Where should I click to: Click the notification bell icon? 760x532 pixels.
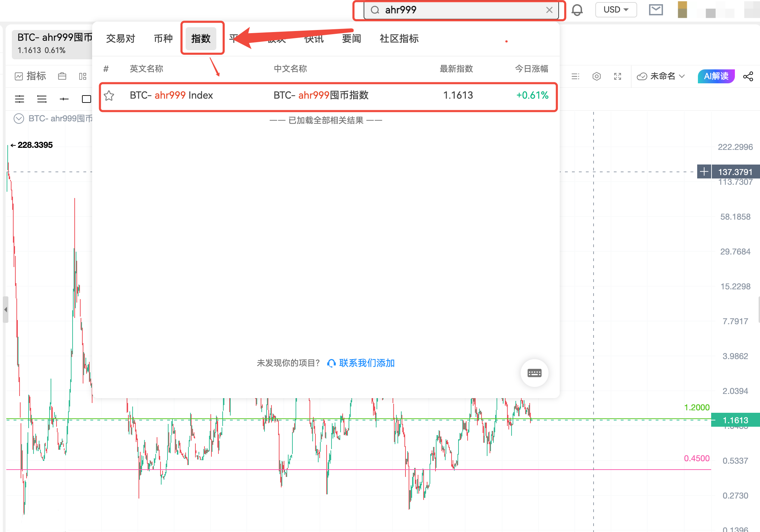point(577,10)
